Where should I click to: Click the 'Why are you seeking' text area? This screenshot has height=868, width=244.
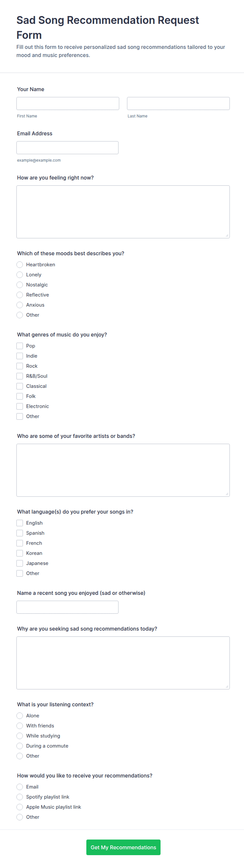click(x=123, y=663)
